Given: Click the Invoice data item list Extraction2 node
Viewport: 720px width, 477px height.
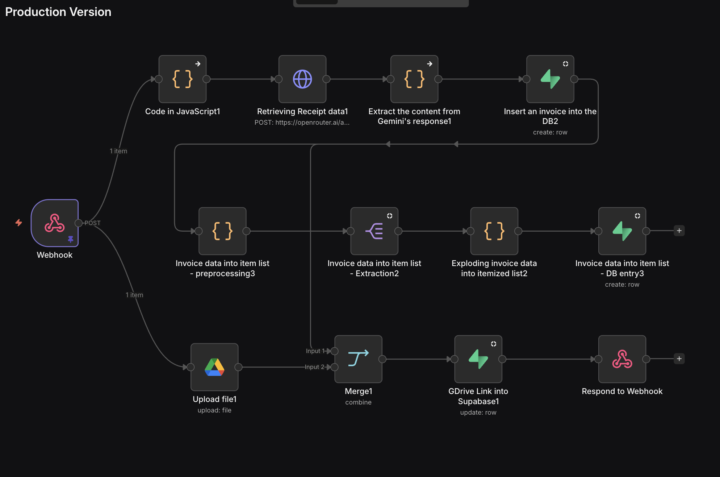Looking at the screenshot, I should click(x=374, y=231).
